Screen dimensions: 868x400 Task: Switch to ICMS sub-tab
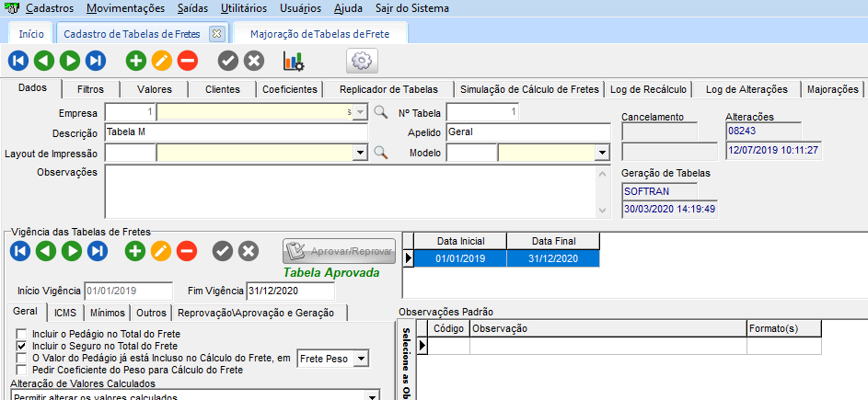(x=65, y=313)
